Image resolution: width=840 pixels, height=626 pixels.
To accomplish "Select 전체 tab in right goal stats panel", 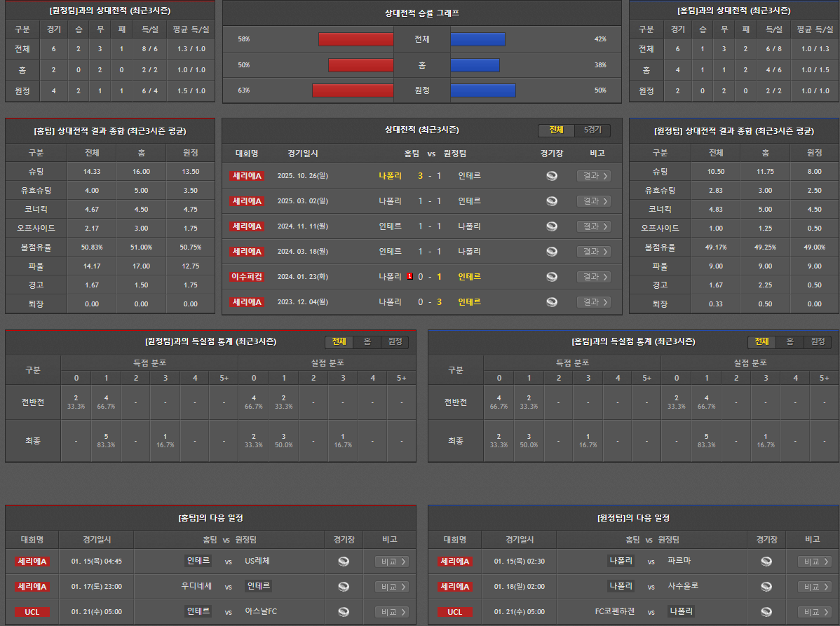I will 761,342.
